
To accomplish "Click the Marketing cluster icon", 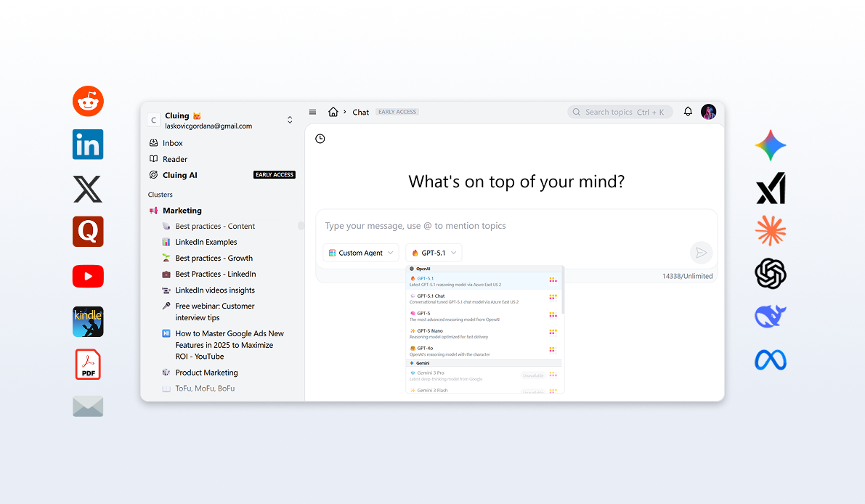I will [x=155, y=210].
